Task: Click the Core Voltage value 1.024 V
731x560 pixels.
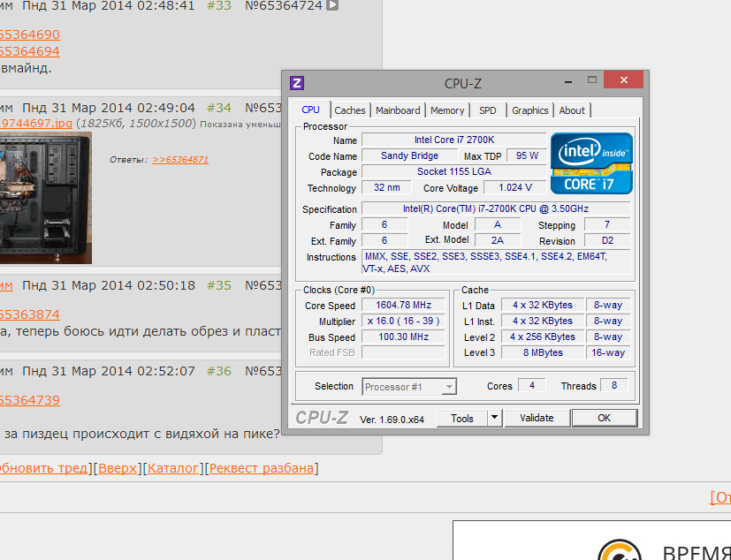Action: [x=515, y=187]
